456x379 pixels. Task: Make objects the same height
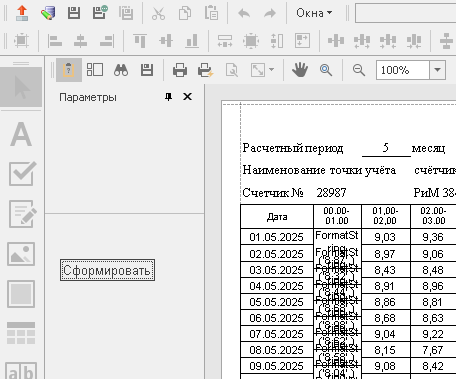point(277,41)
